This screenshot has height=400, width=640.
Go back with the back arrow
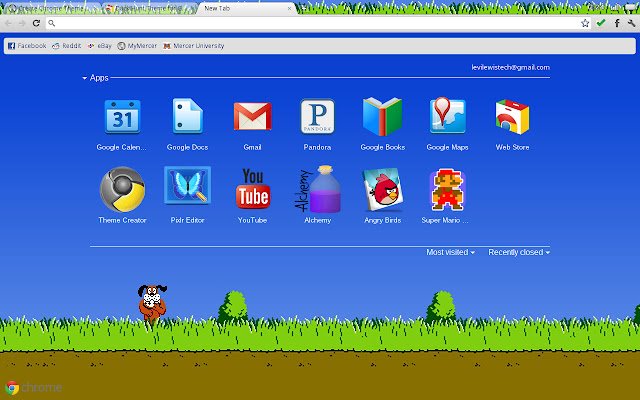coord(8,23)
